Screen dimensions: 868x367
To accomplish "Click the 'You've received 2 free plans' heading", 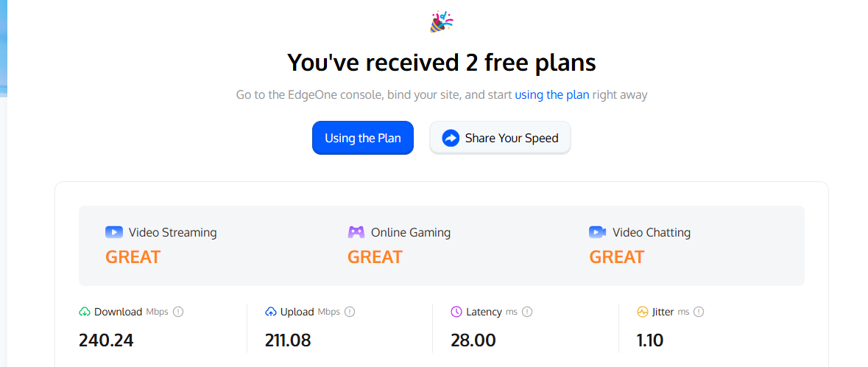I will point(441,62).
